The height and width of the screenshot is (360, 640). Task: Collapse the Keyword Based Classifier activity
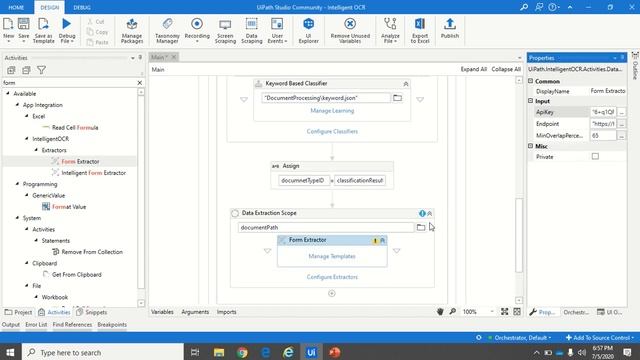(x=406, y=84)
